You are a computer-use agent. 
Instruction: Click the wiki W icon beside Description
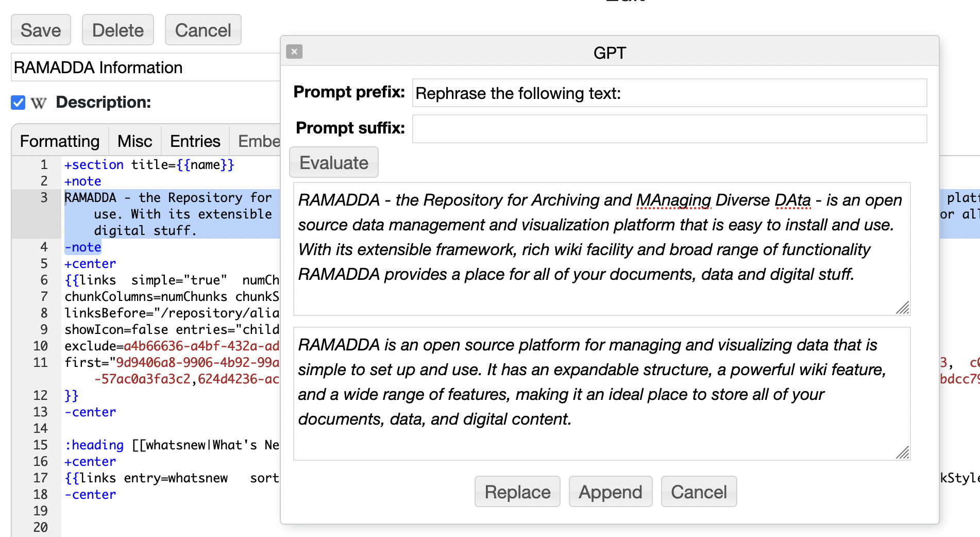pos(39,103)
